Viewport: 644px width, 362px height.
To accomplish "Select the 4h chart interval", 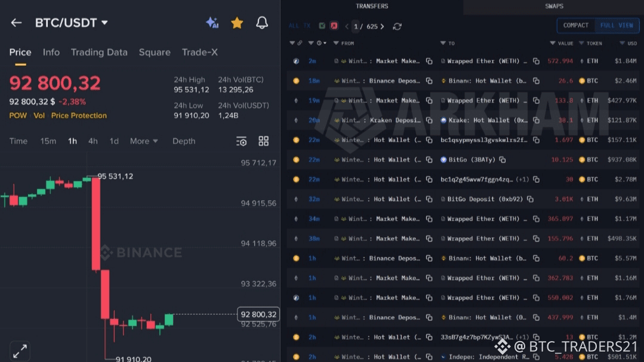I will (93, 141).
